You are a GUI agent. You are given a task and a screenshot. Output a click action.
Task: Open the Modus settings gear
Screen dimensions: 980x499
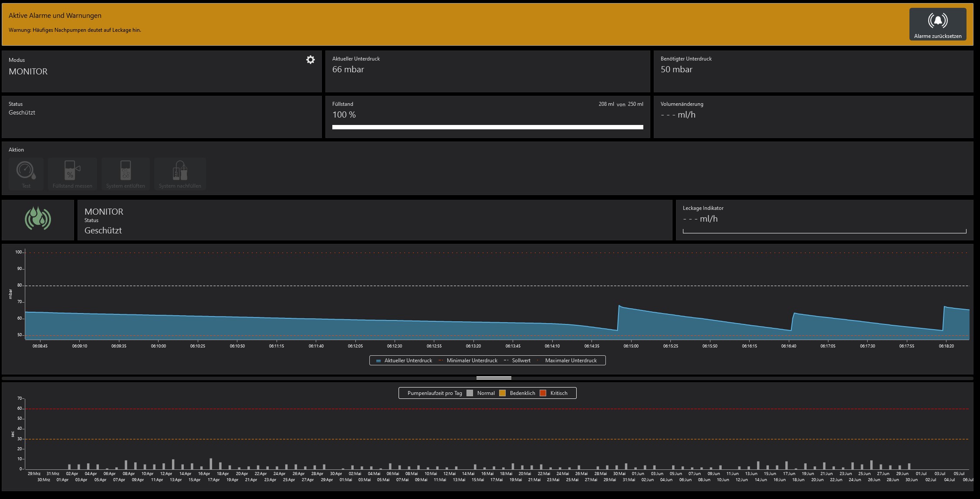point(310,60)
